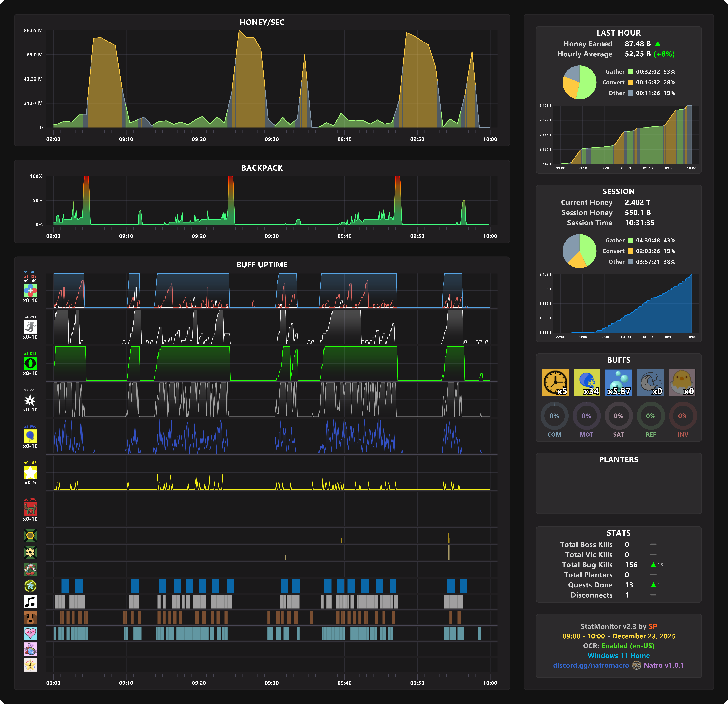Click the green Gather swatch under Last Hour
This screenshot has width=728, height=704.
coord(630,72)
